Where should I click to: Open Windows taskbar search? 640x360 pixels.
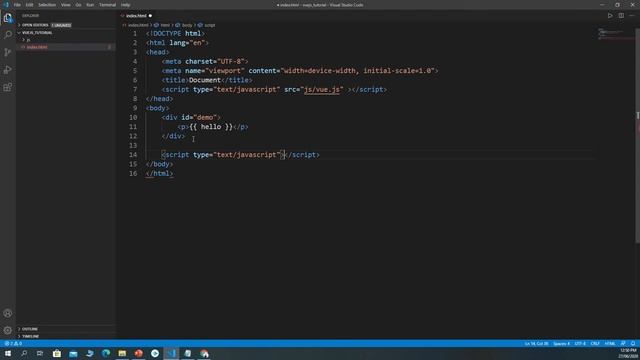point(24,353)
